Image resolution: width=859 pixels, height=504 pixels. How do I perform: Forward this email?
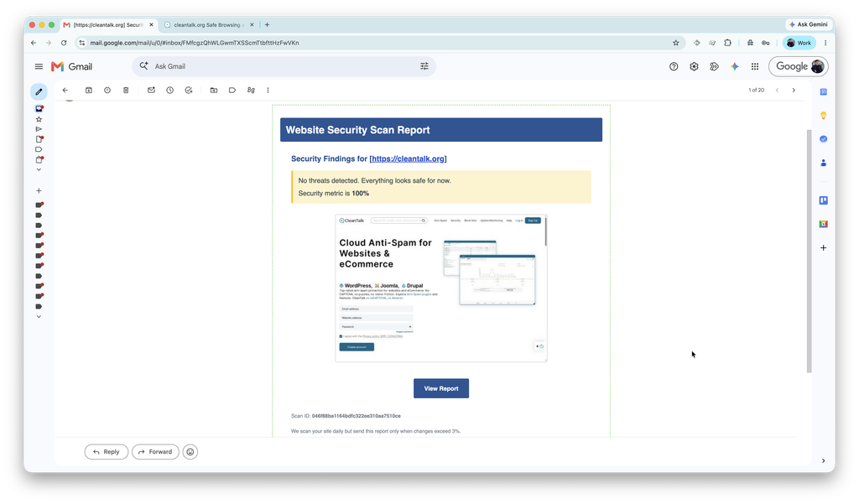click(x=155, y=452)
